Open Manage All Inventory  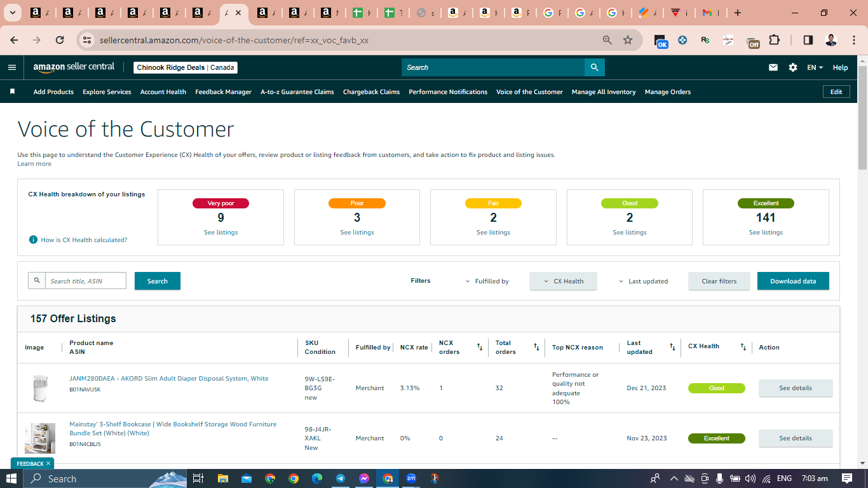point(604,91)
